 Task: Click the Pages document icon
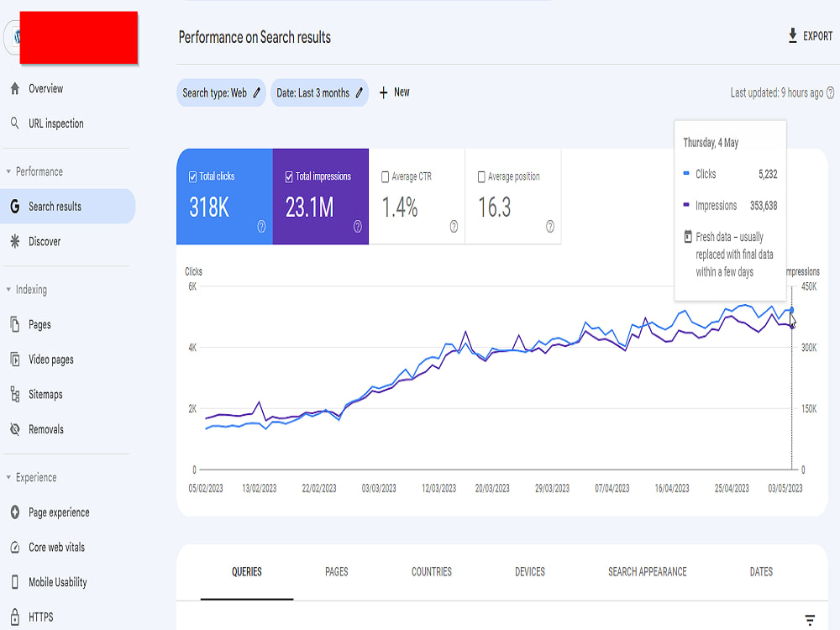[15, 324]
